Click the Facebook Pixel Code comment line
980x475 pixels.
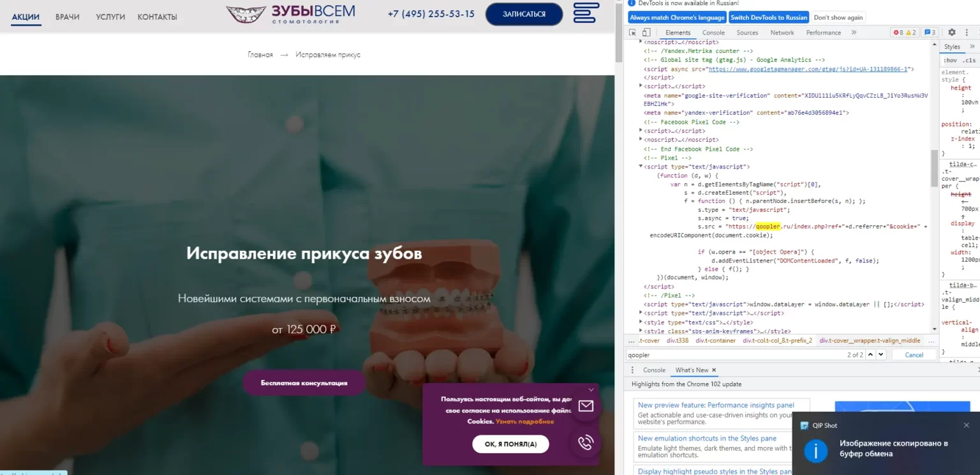pos(692,122)
